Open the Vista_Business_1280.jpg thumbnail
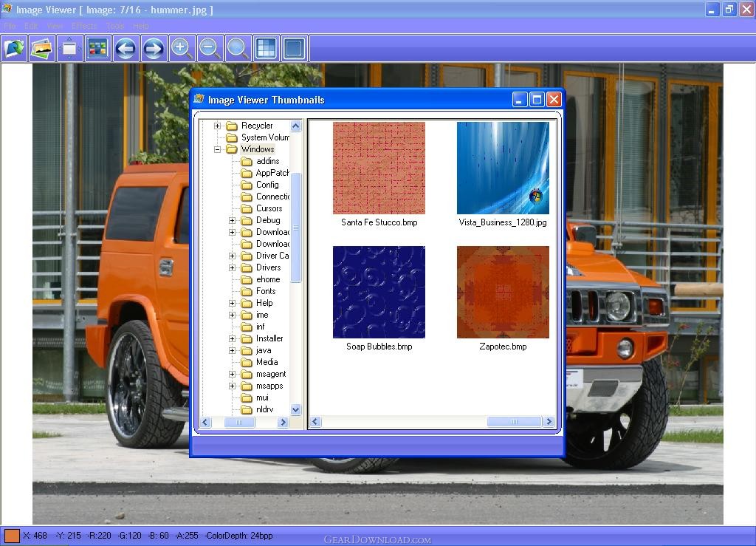The height and width of the screenshot is (546, 756). click(503, 168)
